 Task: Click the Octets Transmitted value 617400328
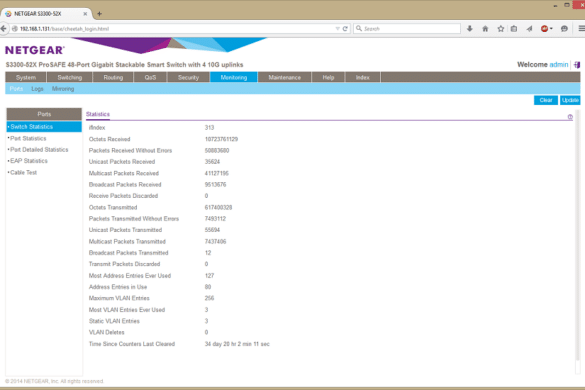[x=218, y=208]
